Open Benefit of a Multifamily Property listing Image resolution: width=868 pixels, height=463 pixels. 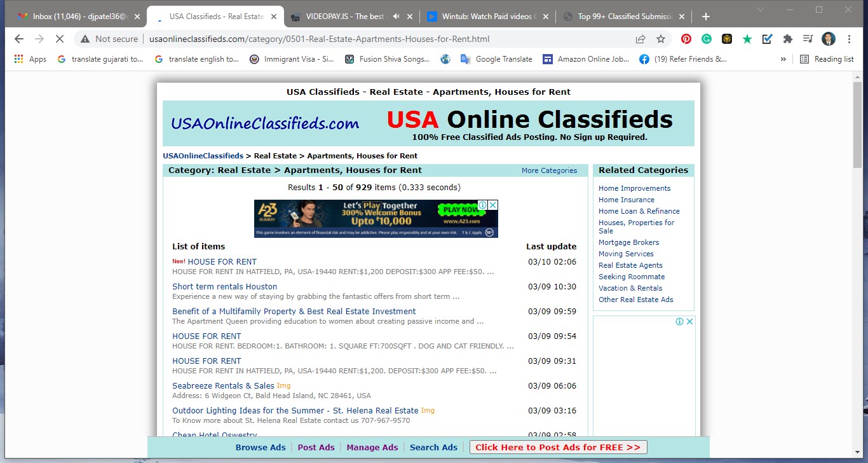tap(294, 311)
